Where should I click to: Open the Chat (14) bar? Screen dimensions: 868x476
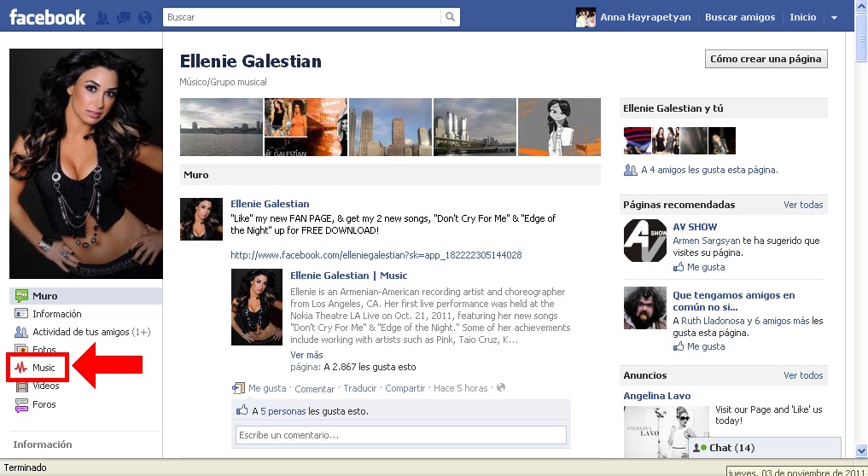point(764,447)
